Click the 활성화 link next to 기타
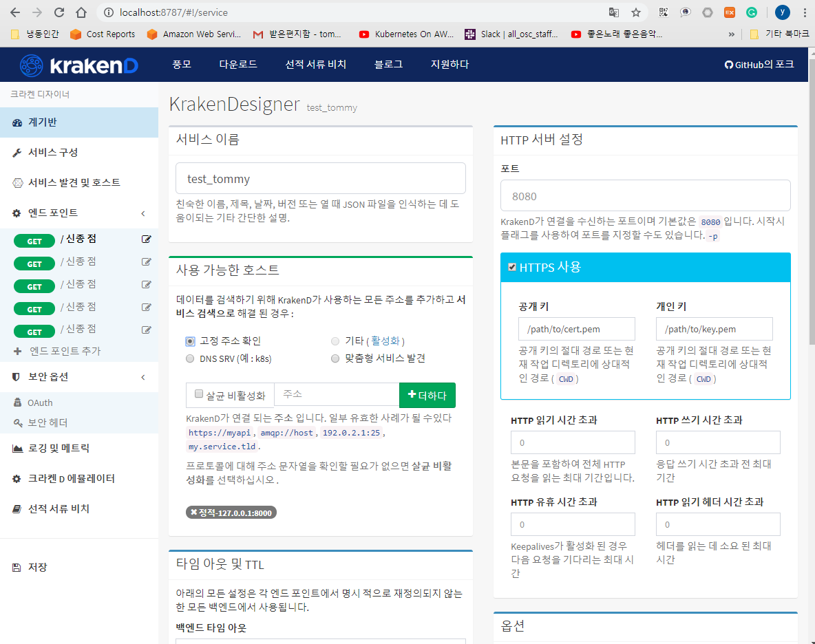The height and width of the screenshot is (644, 815). coord(385,341)
